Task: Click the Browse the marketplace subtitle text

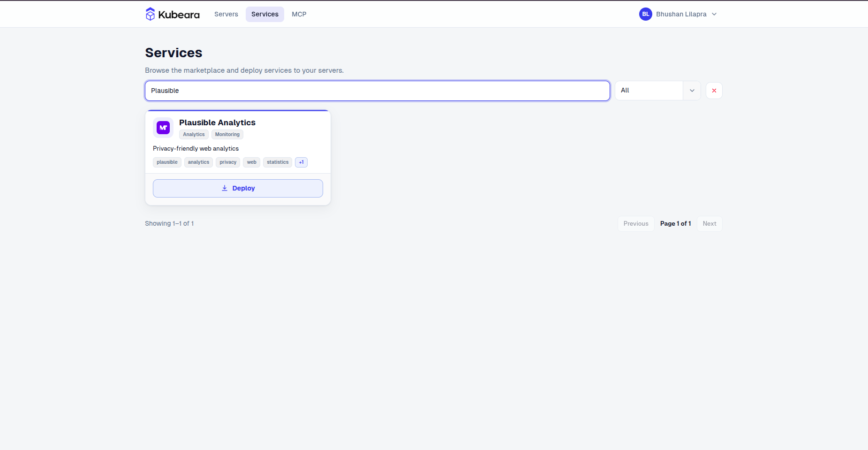Action: [x=244, y=70]
